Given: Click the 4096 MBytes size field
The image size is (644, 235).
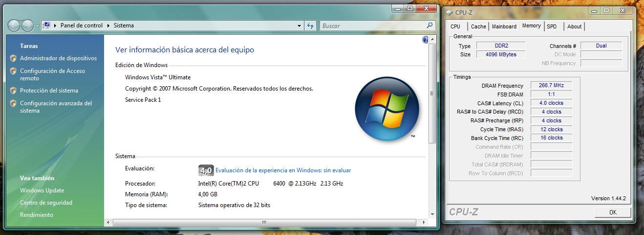Looking at the screenshot, I should point(501,54).
